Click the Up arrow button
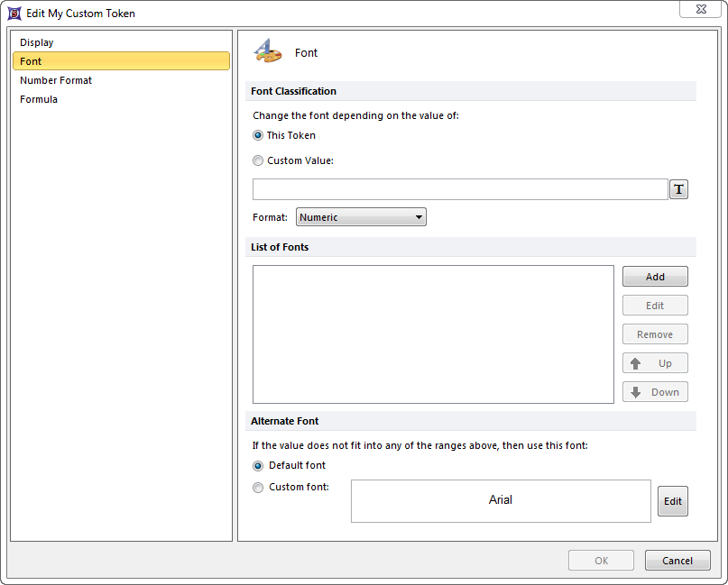728x585 pixels. (655, 363)
